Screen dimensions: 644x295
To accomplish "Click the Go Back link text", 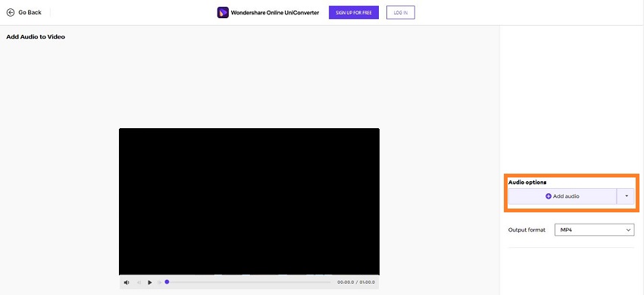I will 30,12.
